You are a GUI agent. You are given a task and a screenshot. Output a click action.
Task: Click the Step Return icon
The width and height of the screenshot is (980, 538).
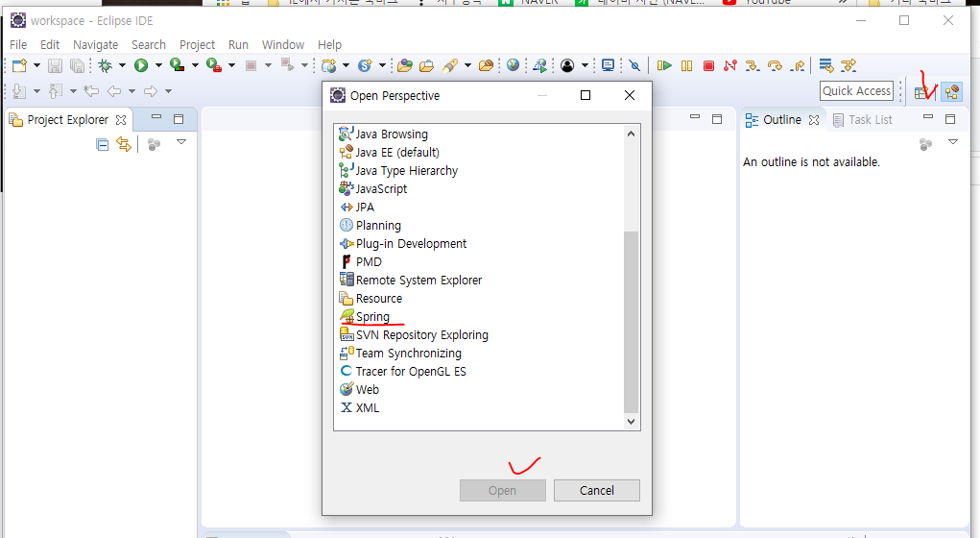click(x=798, y=65)
